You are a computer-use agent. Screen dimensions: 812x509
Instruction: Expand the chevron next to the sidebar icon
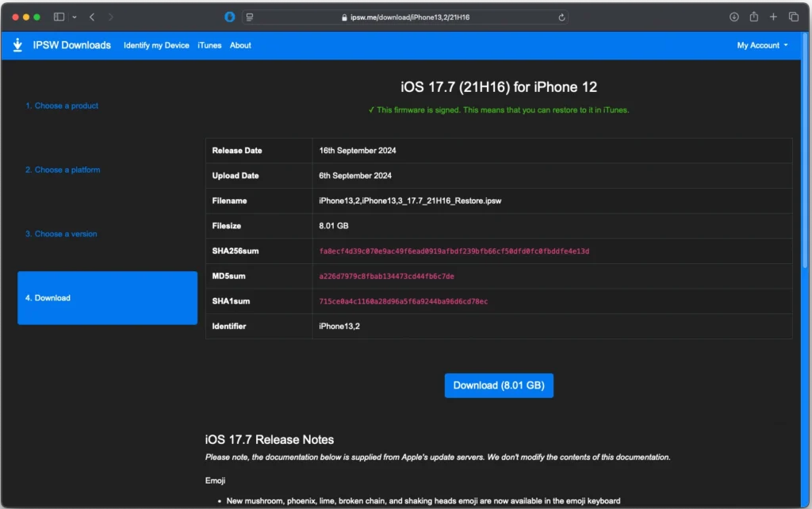pos(74,16)
